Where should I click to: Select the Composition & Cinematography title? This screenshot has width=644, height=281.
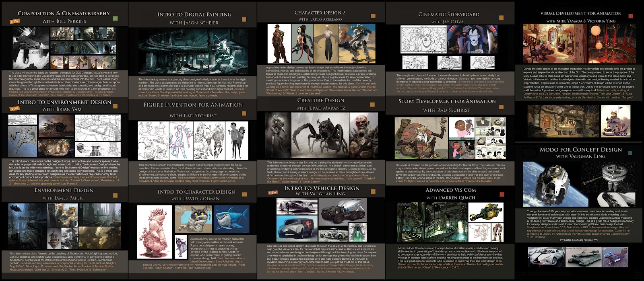click(x=64, y=13)
